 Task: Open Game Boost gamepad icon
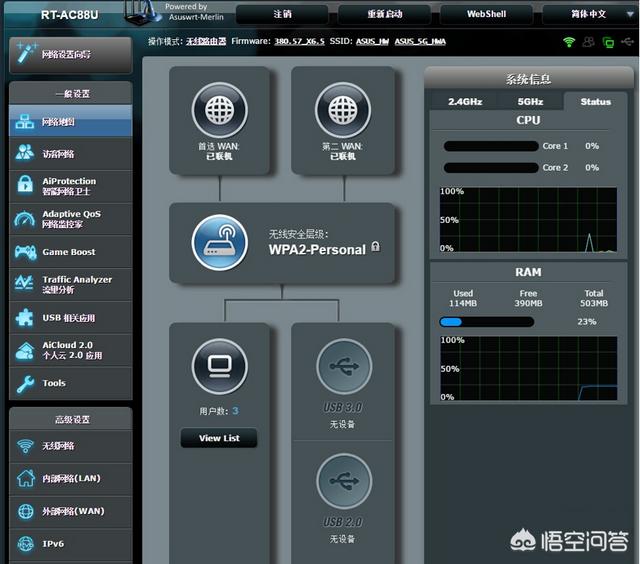coord(25,252)
